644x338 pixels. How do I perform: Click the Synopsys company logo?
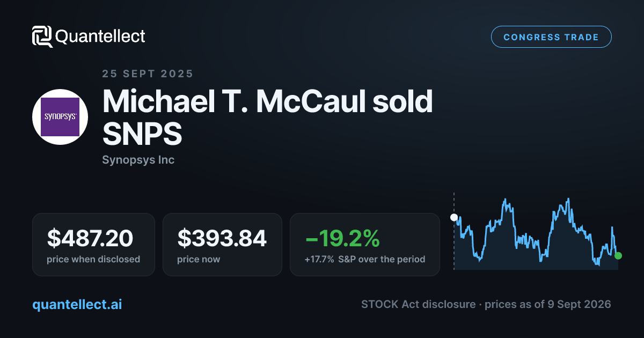[x=60, y=117]
